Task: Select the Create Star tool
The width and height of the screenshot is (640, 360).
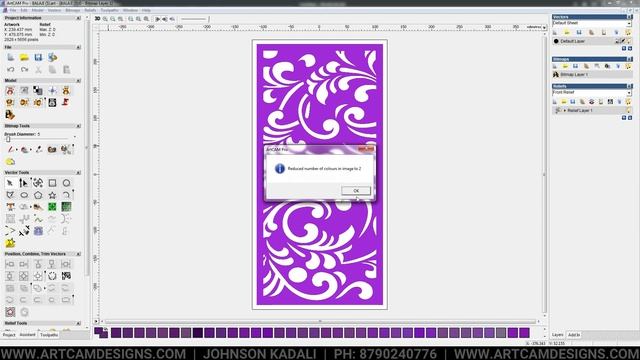Action: (x=52, y=195)
